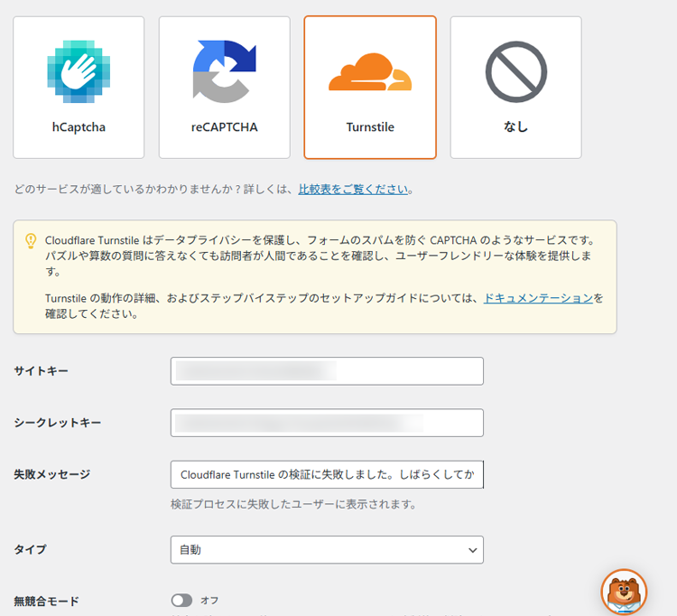Viewport: 677px width, 616px height.
Task: Click the 失敗メッセージ text field
Action: tap(327, 474)
